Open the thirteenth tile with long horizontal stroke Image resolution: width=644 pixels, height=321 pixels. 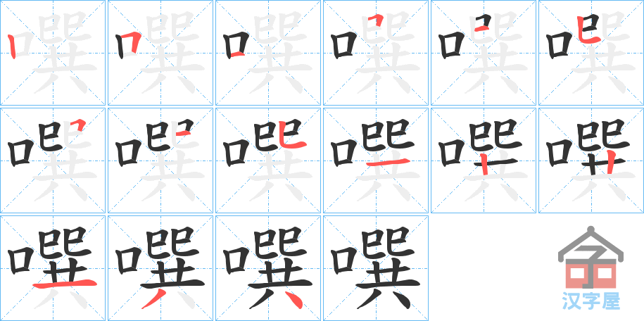tap(53, 268)
